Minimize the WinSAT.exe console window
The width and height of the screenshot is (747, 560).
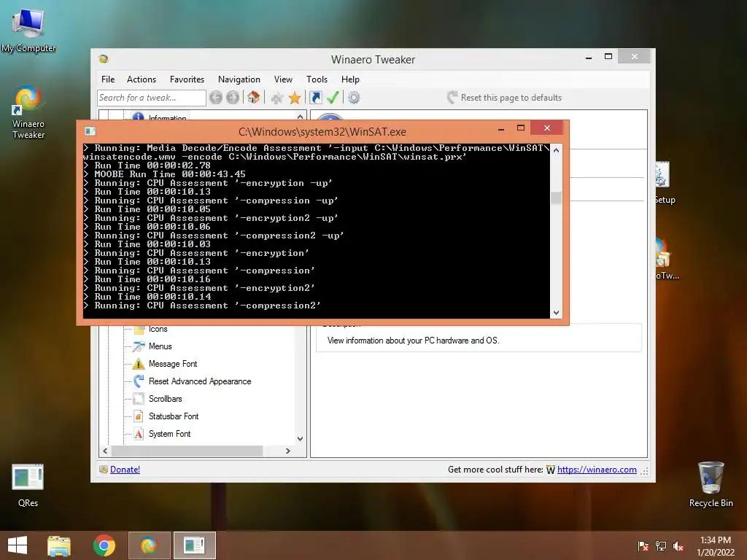pyautogui.click(x=501, y=128)
